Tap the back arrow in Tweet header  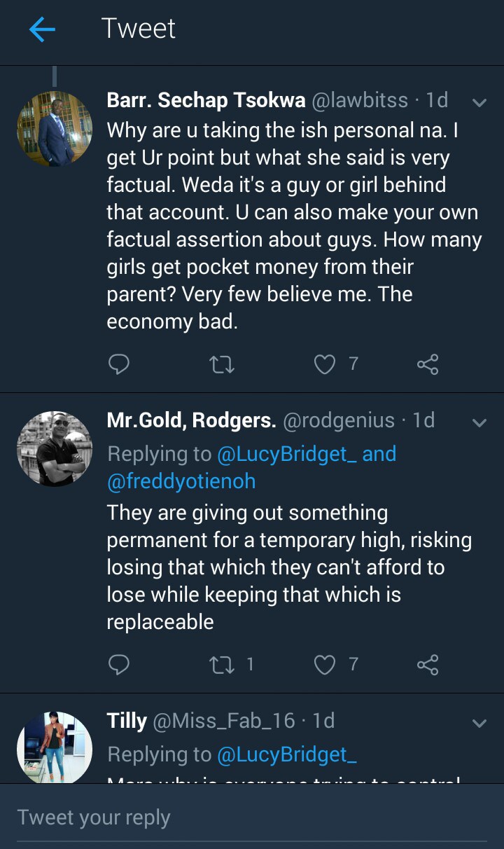(42, 29)
